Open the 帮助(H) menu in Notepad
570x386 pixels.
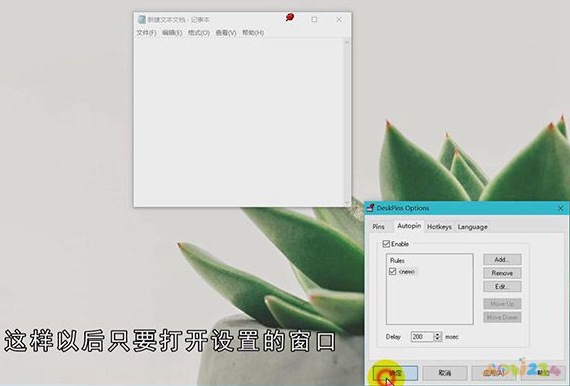coord(253,33)
